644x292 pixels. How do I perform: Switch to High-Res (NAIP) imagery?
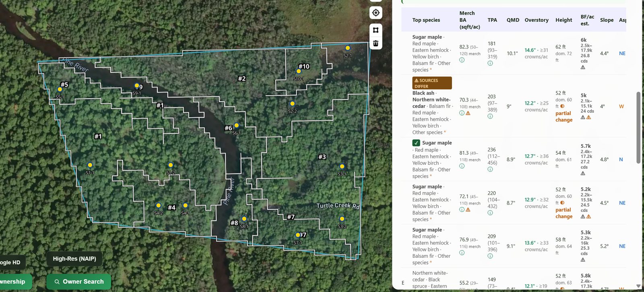(74, 259)
